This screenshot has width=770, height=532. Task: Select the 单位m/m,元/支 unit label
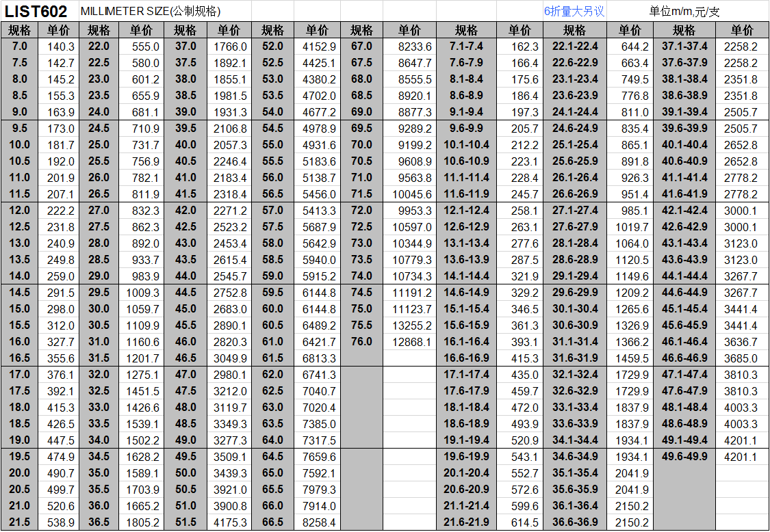click(x=684, y=12)
